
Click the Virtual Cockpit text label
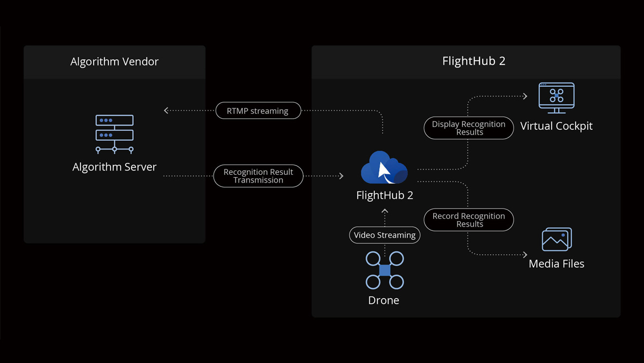(556, 126)
